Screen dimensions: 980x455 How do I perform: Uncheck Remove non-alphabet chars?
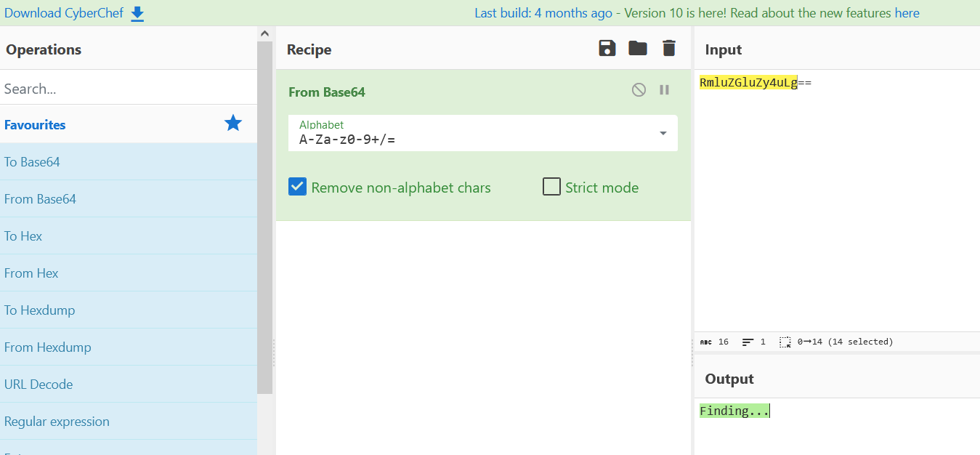297,187
